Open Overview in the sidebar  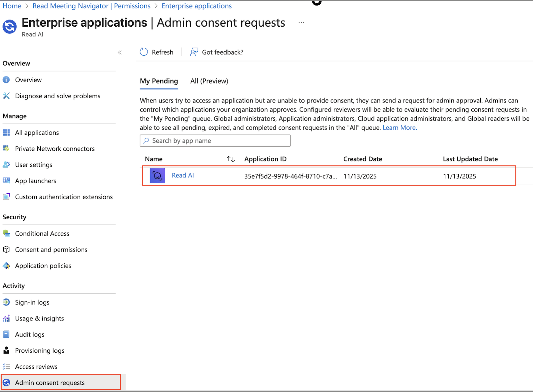click(x=28, y=80)
